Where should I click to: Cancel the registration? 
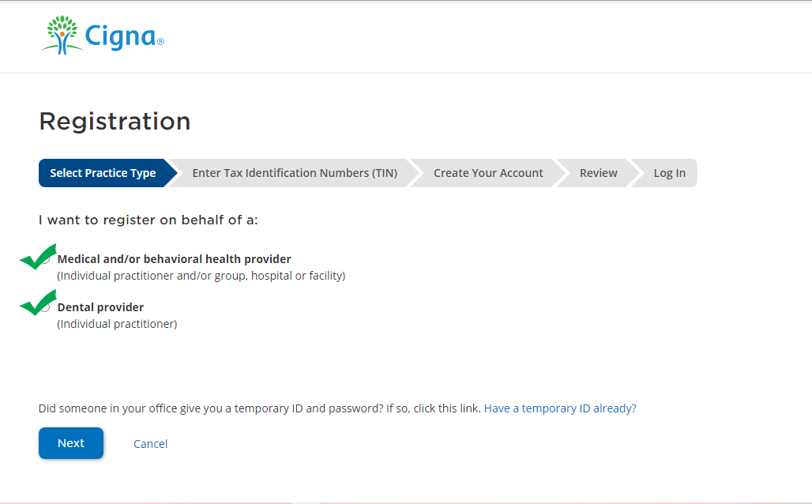pos(150,444)
